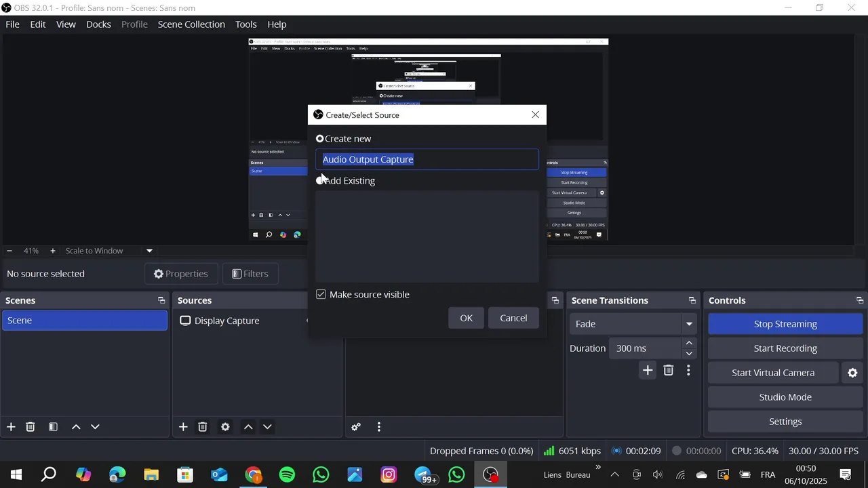Open Spotify from the taskbar
Screen dimensions: 868x488
287,474
